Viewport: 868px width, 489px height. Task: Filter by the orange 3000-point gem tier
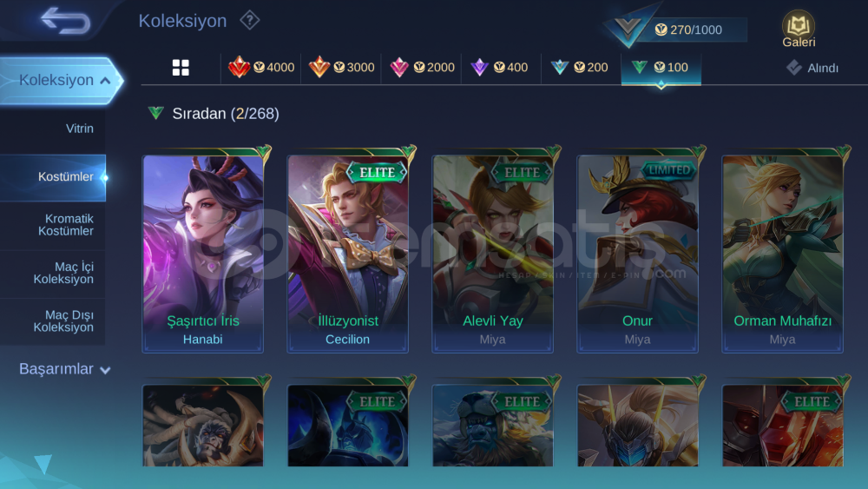[x=341, y=68]
